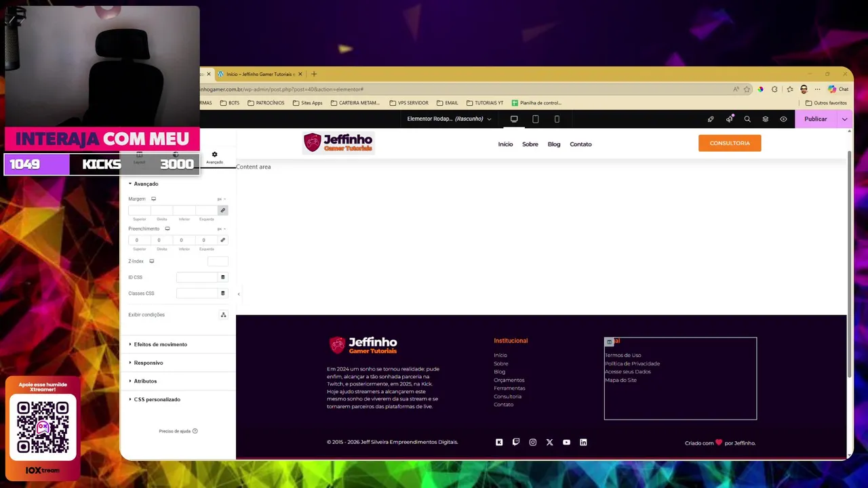Click Sobre in site header menu
Screen dimensions: 868x488
(x=530, y=144)
